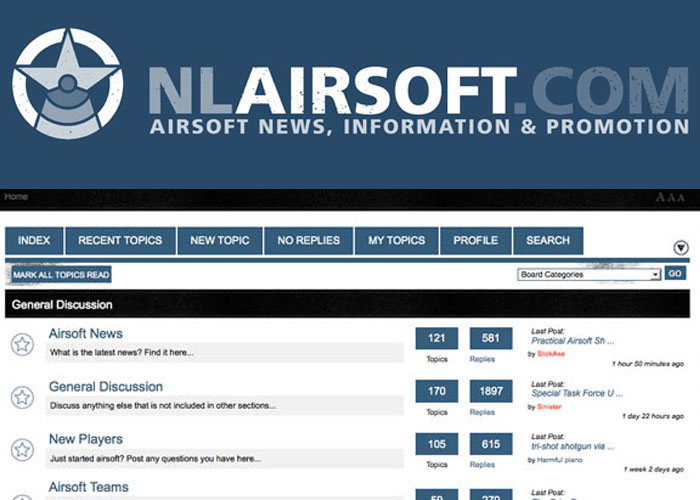Click the Home breadcrumb link
Viewport: 700px width, 500px height.
[x=16, y=197]
